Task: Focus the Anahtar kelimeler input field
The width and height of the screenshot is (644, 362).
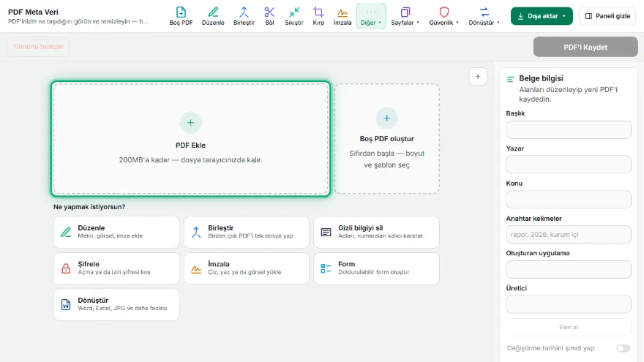Action: [569, 234]
